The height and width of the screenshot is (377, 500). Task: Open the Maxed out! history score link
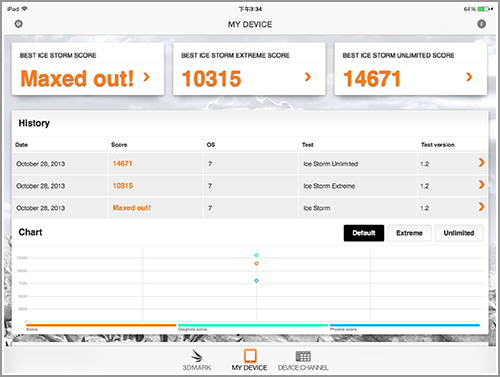tap(132, 208)
